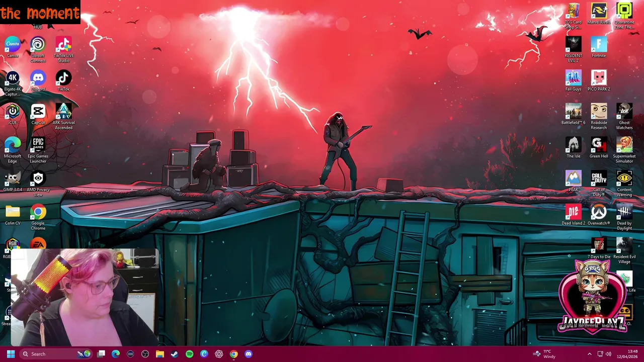
Task: Open File Explorer from the taskbar
Action: 159,354
